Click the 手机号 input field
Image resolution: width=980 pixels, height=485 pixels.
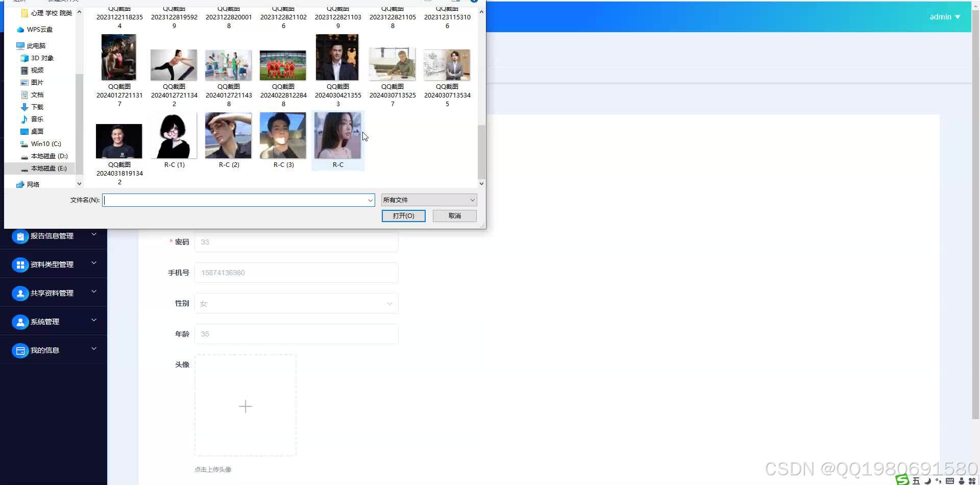[x=296, y=273]
